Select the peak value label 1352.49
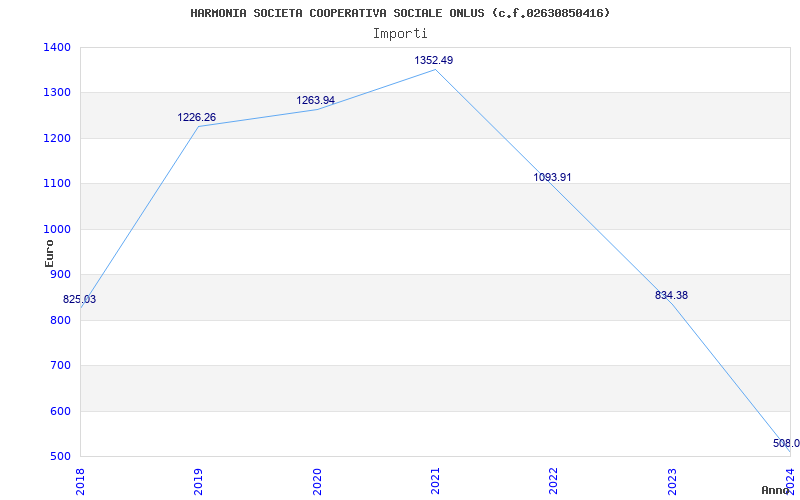 (434, 60)
